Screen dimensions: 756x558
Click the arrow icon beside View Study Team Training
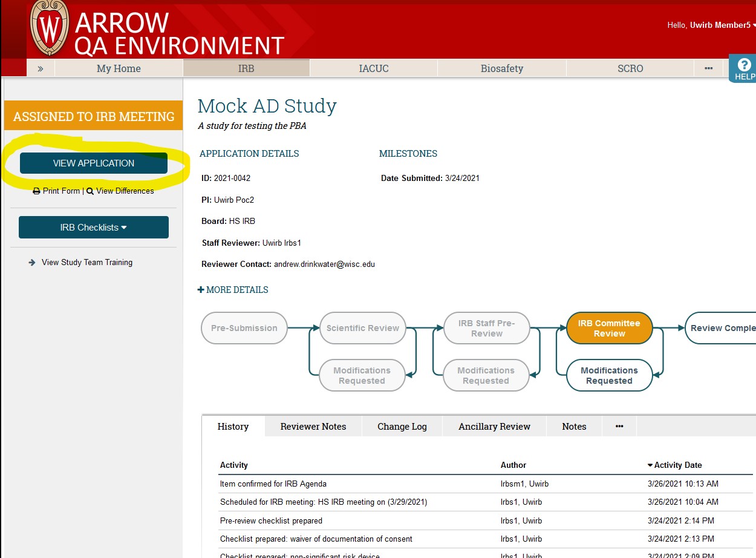click(31, 262)
